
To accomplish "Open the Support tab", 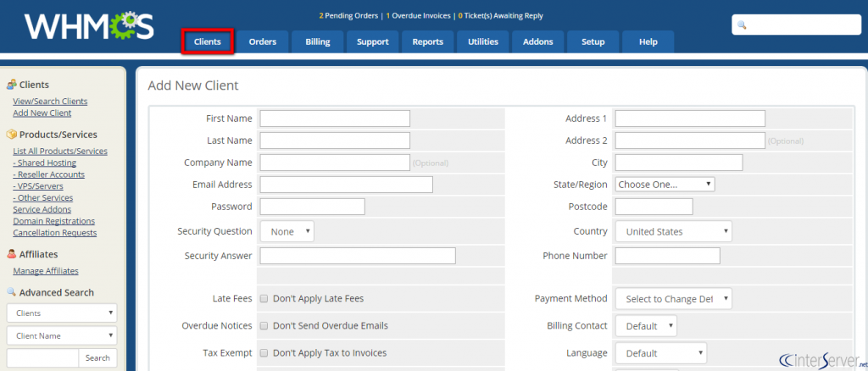I will pos(373,42).
